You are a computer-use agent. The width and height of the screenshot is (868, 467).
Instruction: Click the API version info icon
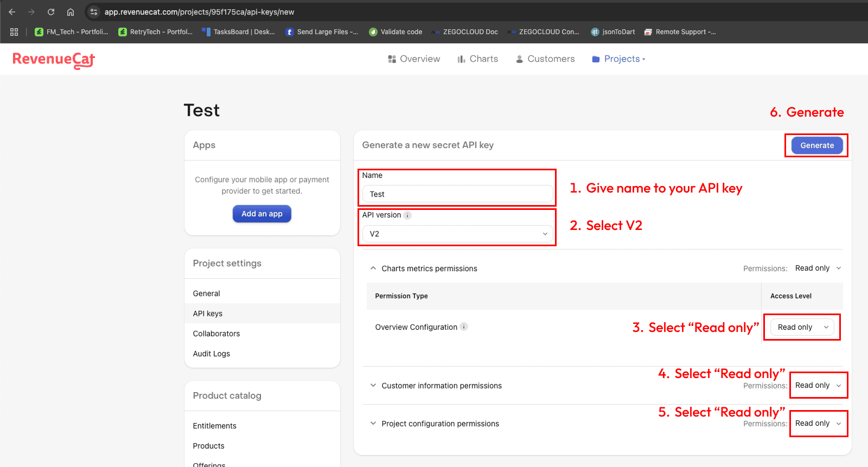click(407, 215)
